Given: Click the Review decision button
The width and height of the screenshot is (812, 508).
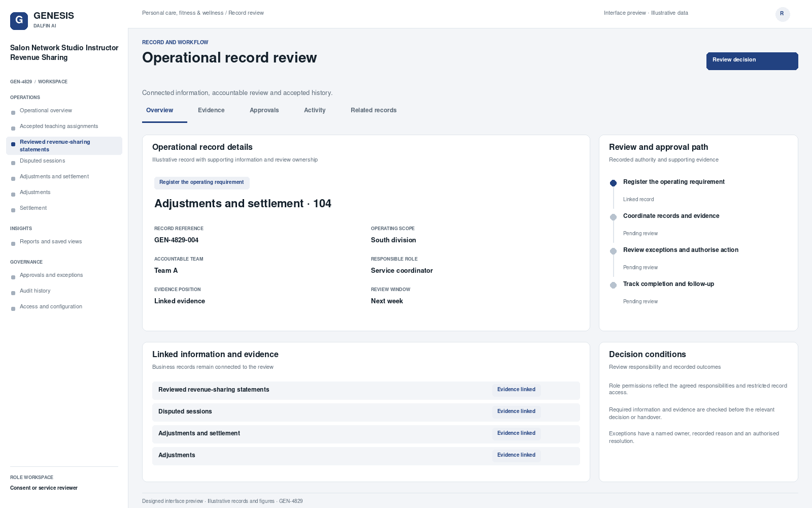Looking at the screenshot, I should click(x=752, y=61).
